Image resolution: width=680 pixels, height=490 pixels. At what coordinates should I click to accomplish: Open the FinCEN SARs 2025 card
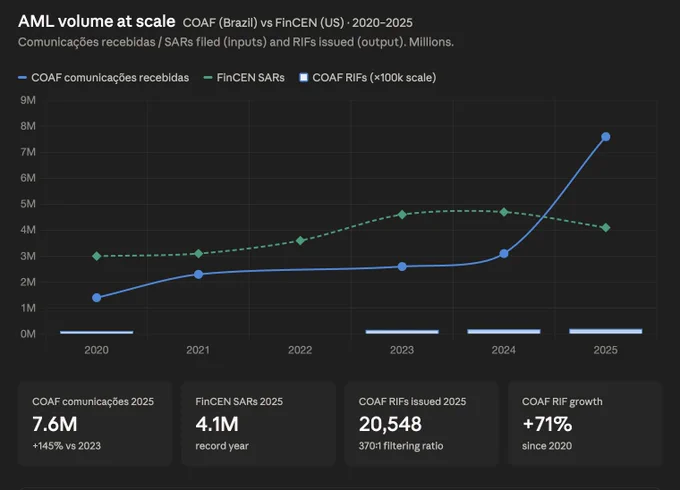(258, 424)
